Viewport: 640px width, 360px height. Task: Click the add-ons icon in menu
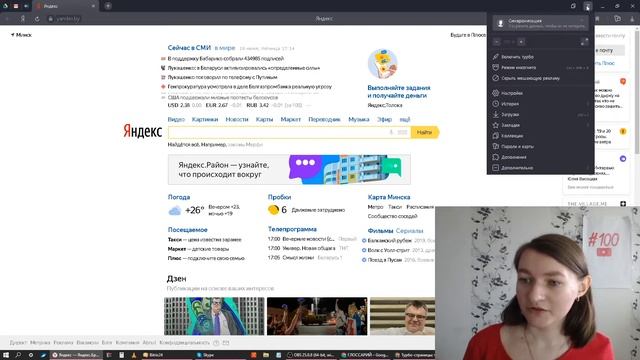pos(496,157)
